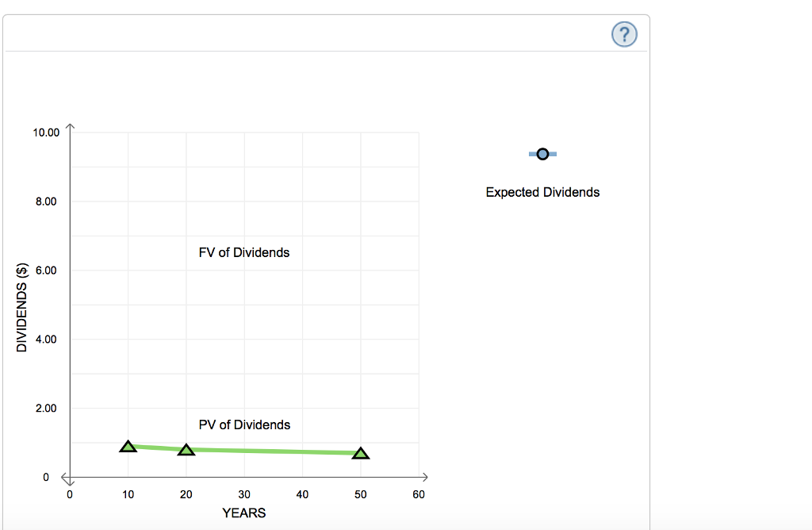Click the PV of Dividends label
This screenshot has height=530, width=812.
[x=244, y=424]
